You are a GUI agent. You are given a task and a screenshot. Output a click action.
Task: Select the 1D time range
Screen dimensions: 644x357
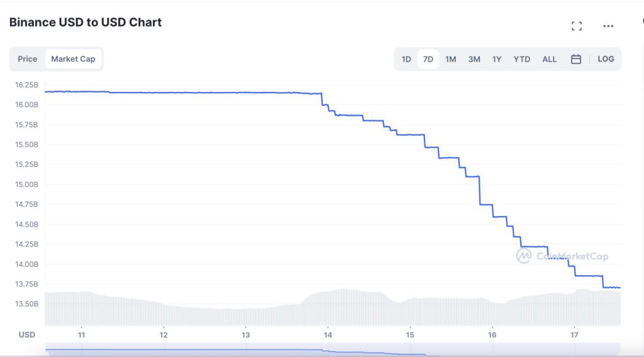[406, 59]
